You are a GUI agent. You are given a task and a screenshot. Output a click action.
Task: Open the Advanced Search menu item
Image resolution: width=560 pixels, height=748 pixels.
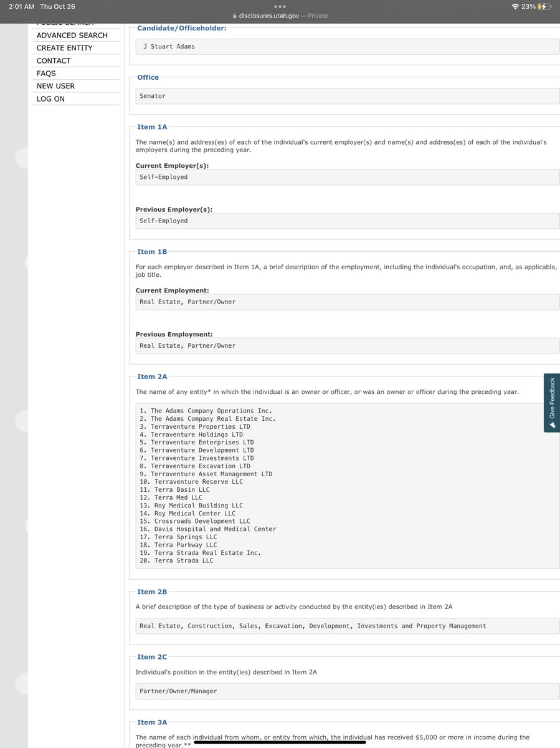click(x=72, y=36)
